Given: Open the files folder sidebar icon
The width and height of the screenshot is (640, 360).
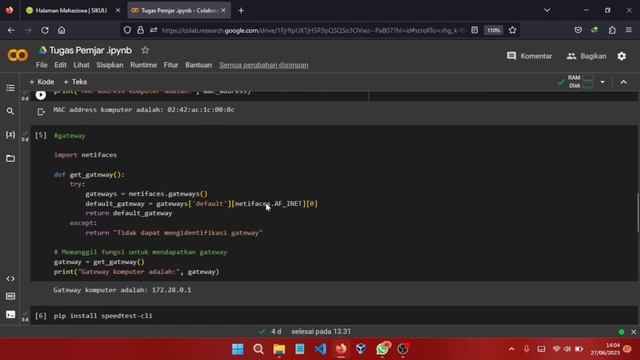Looking at the screenshot, I should tap(10, 158).
